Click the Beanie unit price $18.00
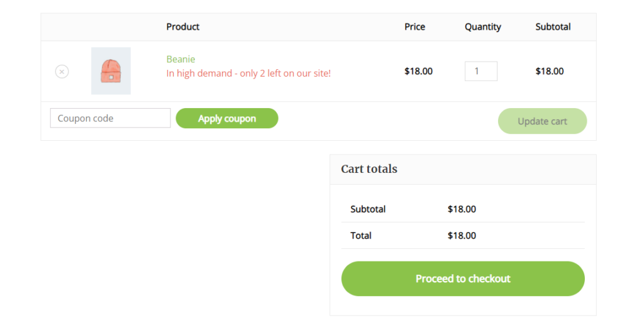The image size is (644, 335). pos(418,71)
